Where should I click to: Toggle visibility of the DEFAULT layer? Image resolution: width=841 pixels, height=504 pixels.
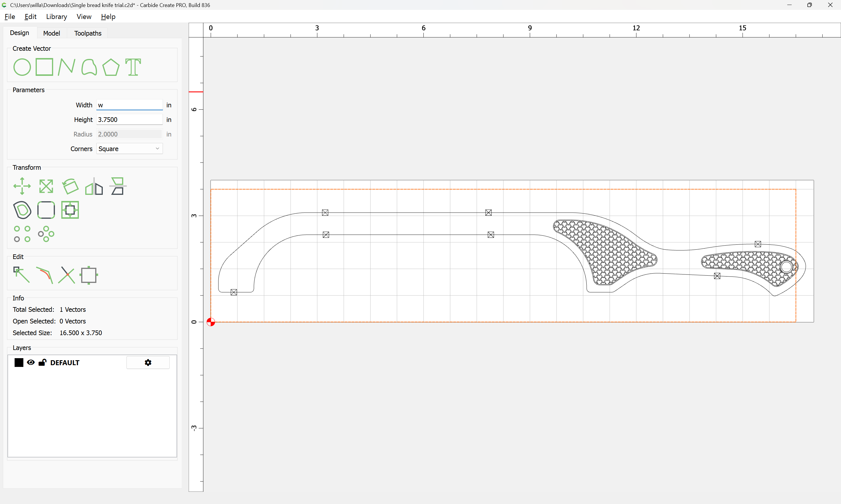[x=31, y=362]
